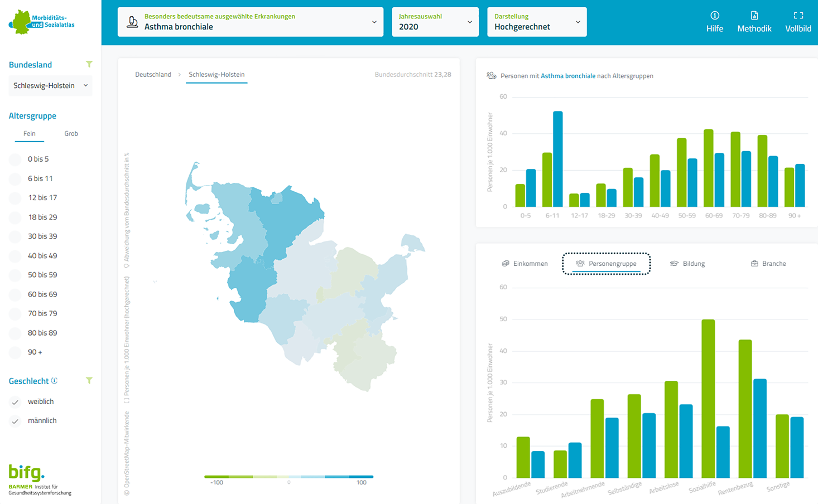Click the Morbiditäts- und Sozialatlas logo
The height and width of the screenshot is (504, 818).
tap(42, 22)
